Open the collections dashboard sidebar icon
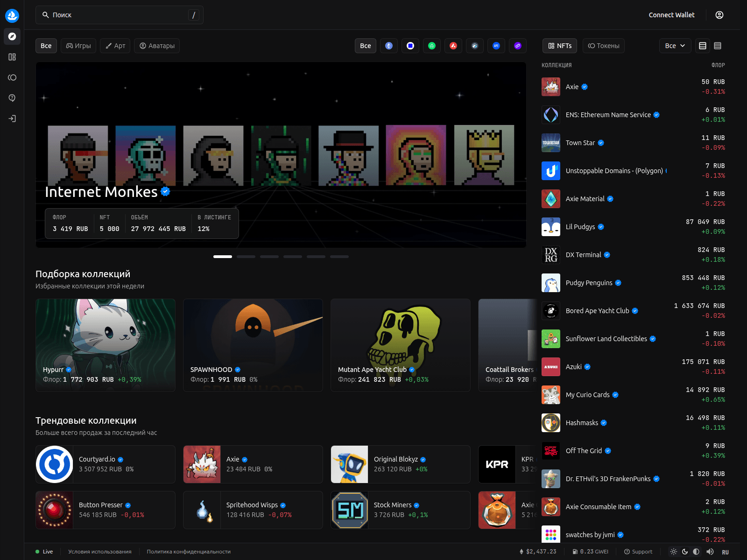Viewport: 747px width, 560px height. click(12, 57)
